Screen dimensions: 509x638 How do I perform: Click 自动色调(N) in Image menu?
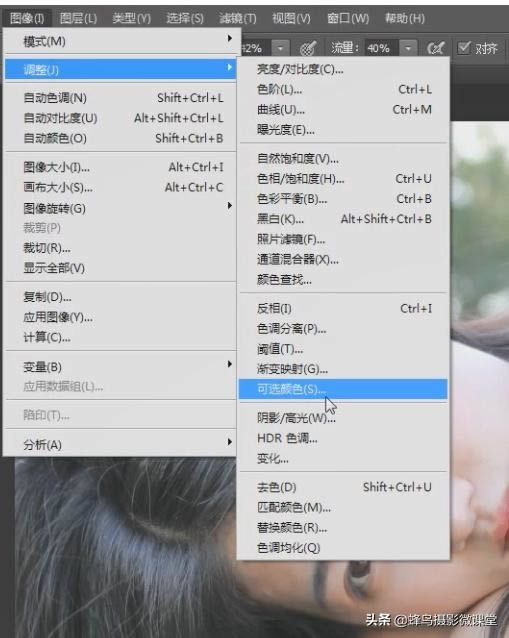click(120, 98)
